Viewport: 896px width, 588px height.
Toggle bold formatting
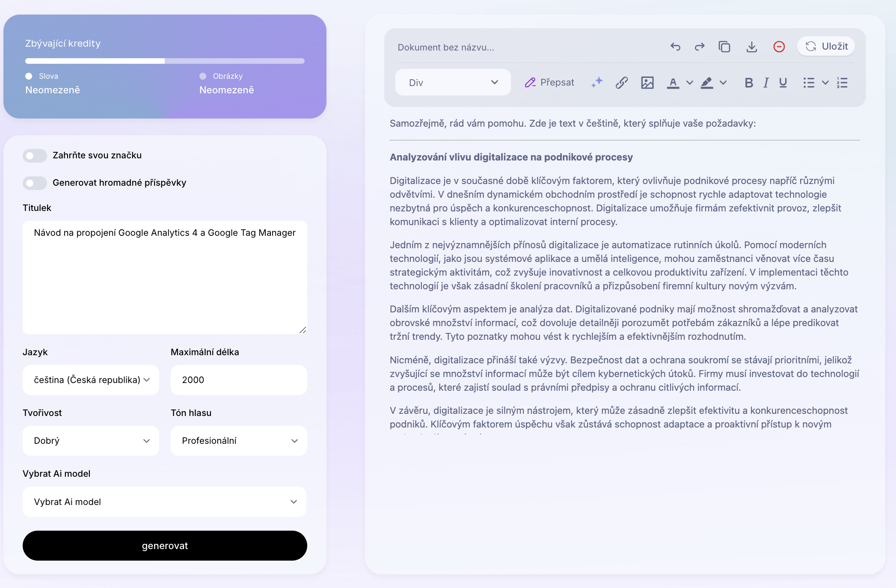click(749, 83)
